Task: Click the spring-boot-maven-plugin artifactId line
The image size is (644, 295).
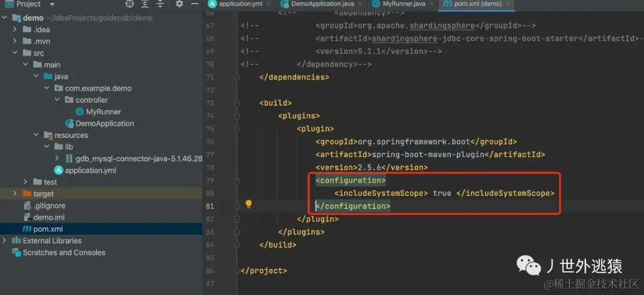Action: click(x=431, y=155)
